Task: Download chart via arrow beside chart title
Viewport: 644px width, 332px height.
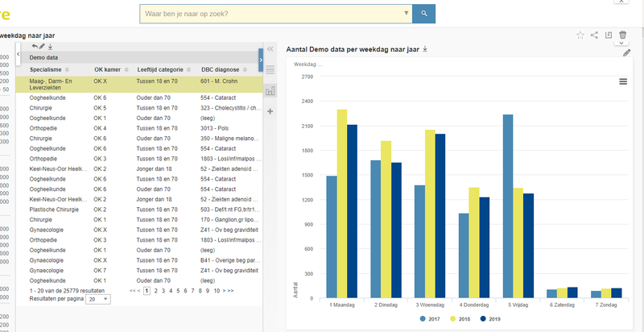Action: point(425,49)
